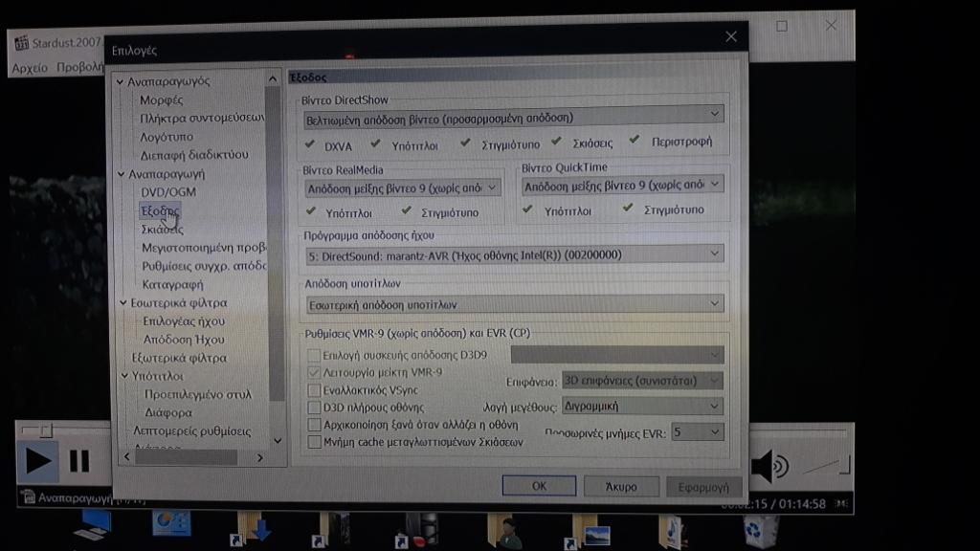Click the tree horizontal scroll-right arrow
The image size is (980, 551).
260,458
